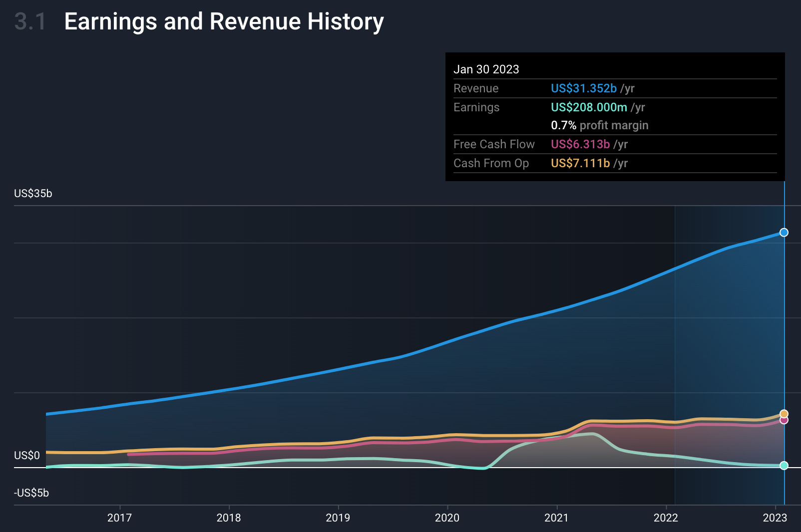The height and width of the screenshot is (532, 801).
Task: Select the 2017 x-axis label
Action: tap(119, 518)
